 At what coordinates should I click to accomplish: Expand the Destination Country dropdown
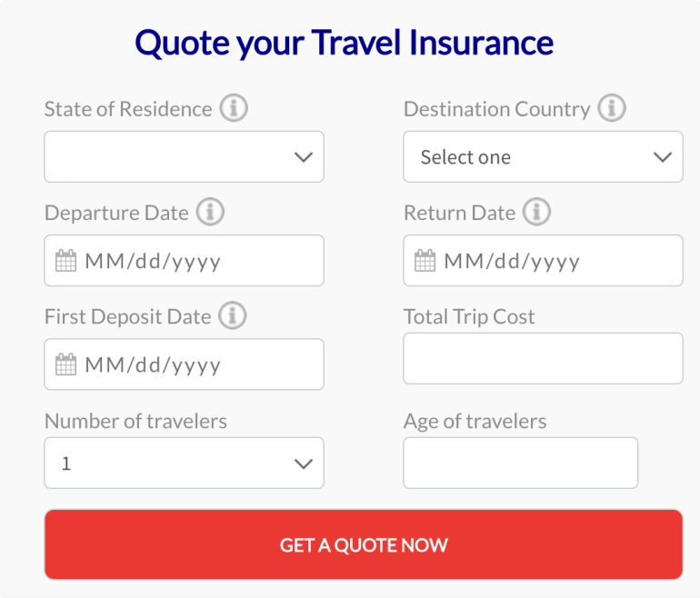click(543, 157)
